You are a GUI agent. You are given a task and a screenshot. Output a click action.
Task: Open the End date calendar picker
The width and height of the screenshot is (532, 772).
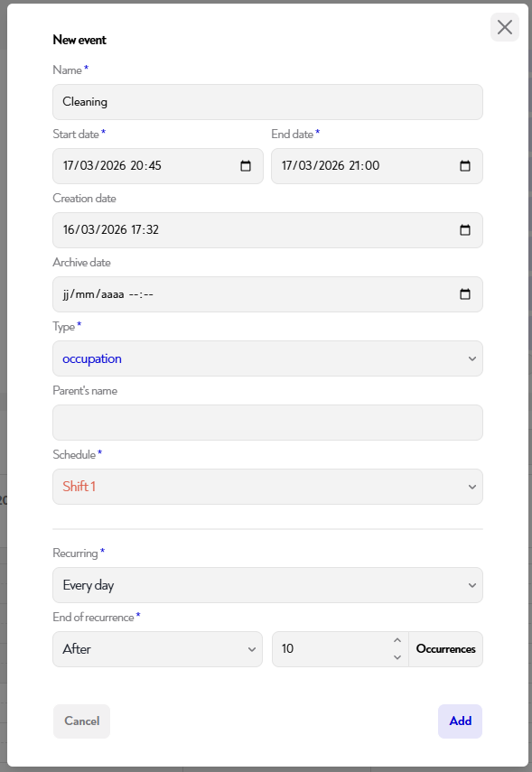pos(464,165)
